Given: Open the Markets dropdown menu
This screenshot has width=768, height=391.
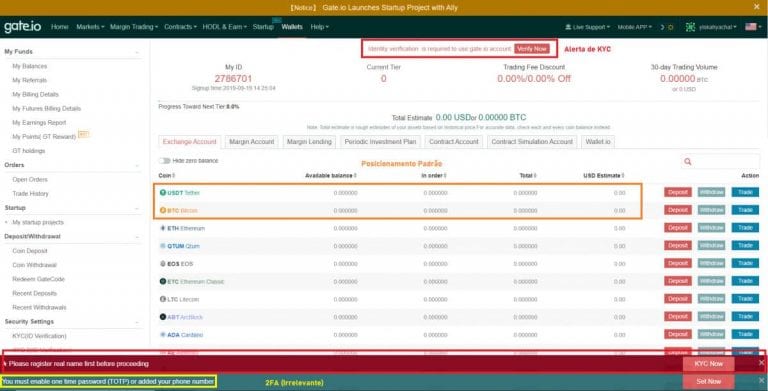Looking at the screenshot, I should [90, 27].
